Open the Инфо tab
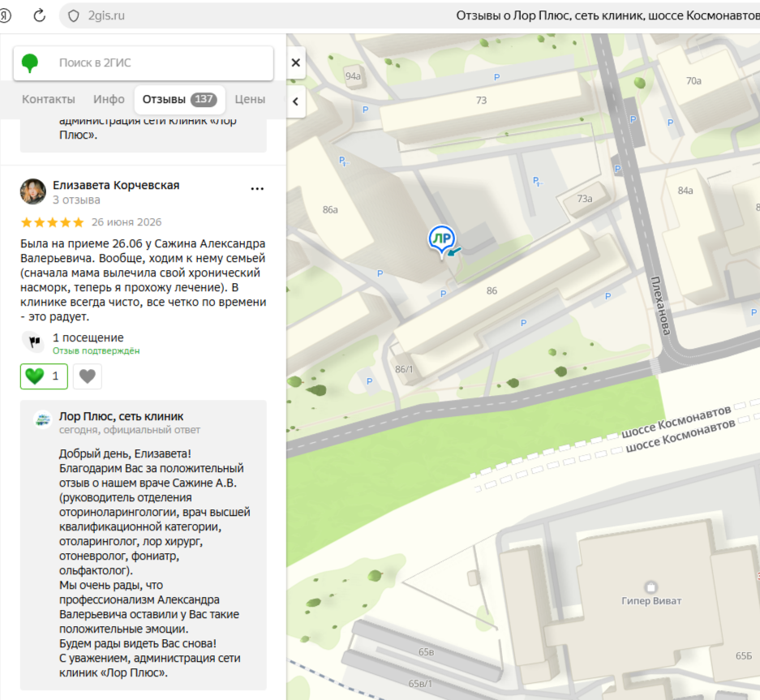The image size is (760, 700). point(109,100)
